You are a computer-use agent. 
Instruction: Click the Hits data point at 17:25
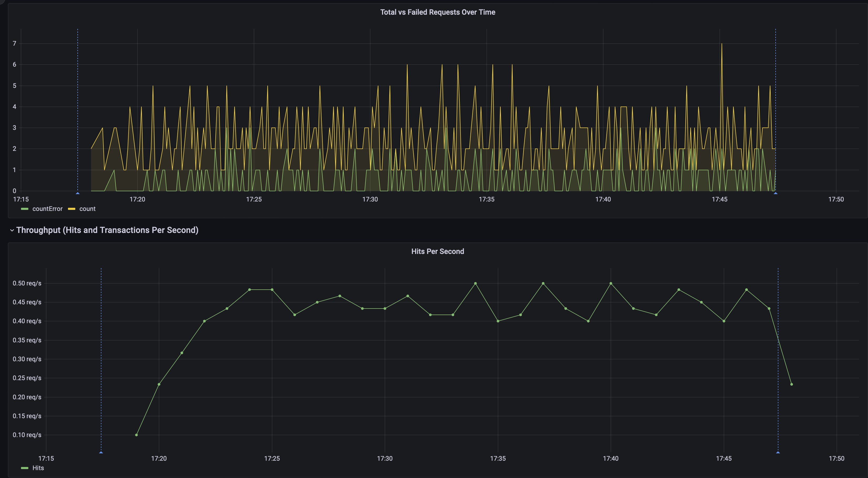(x=272, y=290)
